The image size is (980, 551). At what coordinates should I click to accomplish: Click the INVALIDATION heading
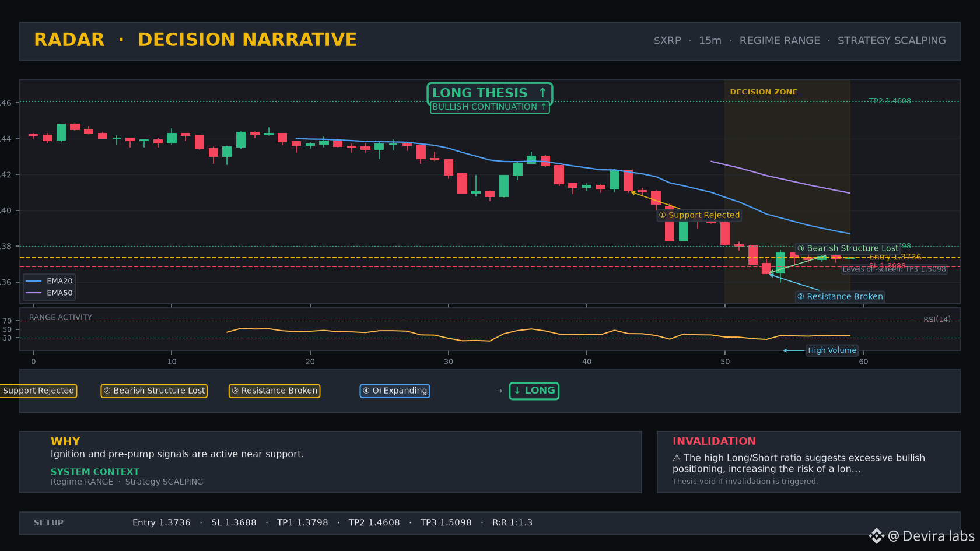714,441
